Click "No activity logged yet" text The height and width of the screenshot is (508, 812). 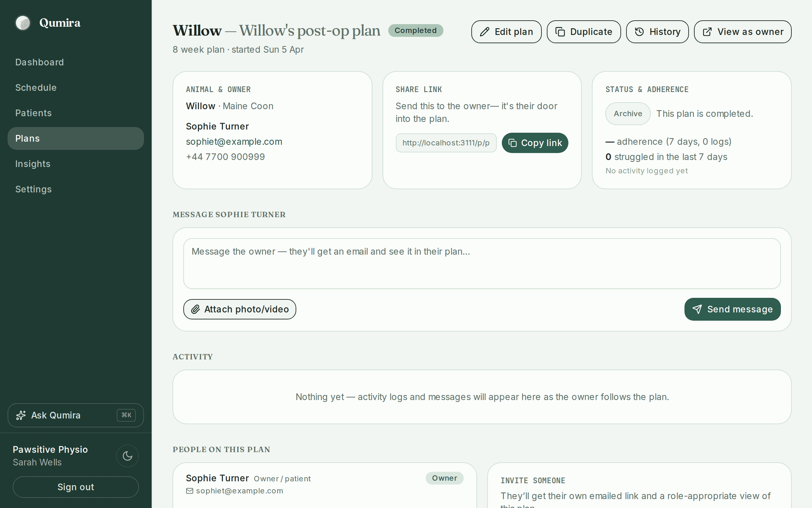[646, 171]
